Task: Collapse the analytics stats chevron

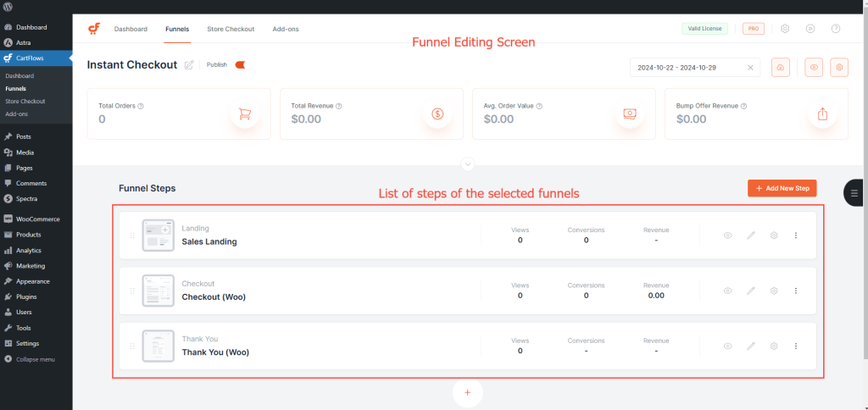Action: 468,164
